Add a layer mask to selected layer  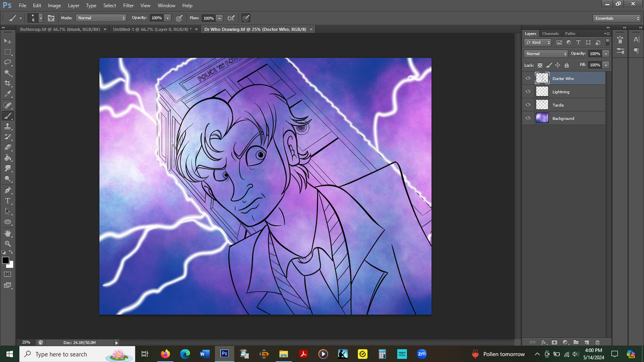[x=554, y=342]
